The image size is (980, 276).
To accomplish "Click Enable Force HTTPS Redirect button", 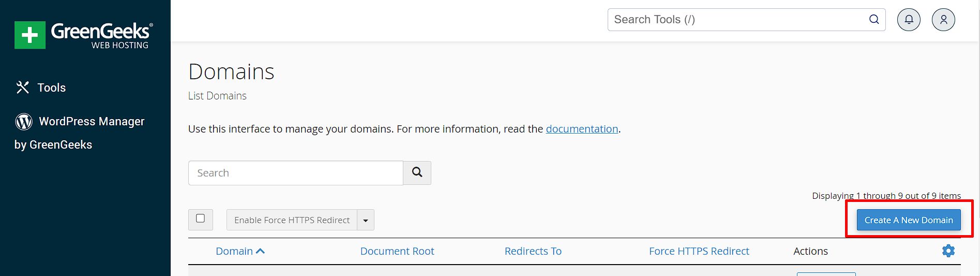I will coord(292,220).
